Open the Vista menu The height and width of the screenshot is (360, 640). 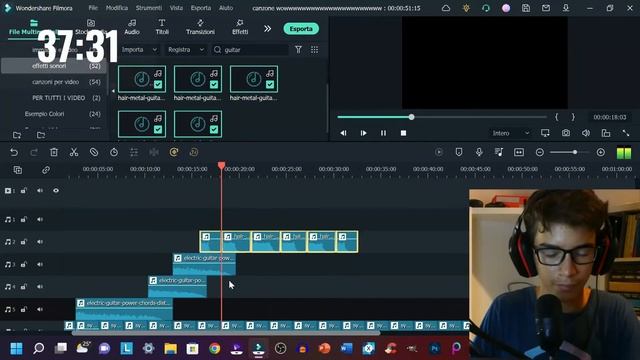pyautogui.click(x=176, y=8)
